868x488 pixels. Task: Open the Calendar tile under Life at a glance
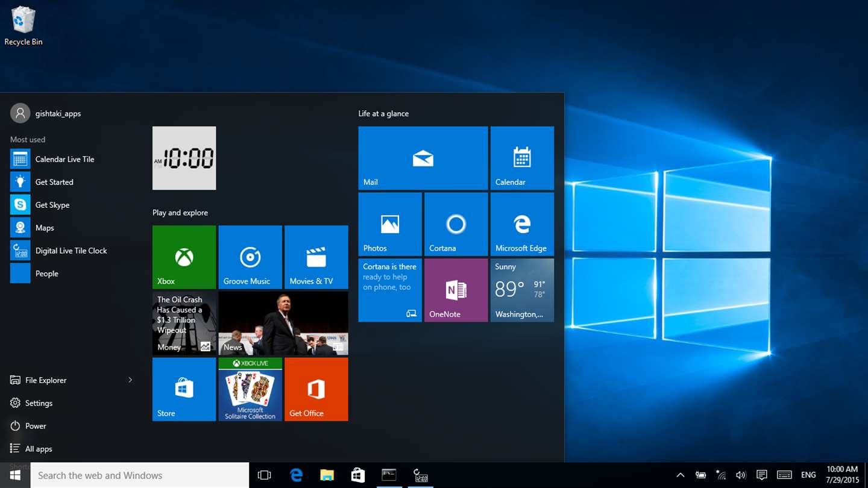[x=522, y=158]
